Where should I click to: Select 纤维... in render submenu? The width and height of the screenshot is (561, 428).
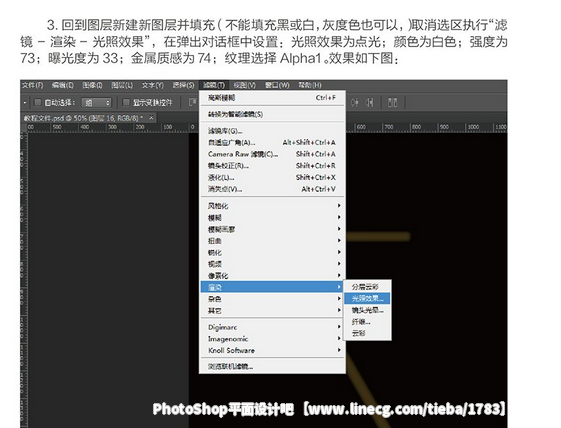point(367,322)
